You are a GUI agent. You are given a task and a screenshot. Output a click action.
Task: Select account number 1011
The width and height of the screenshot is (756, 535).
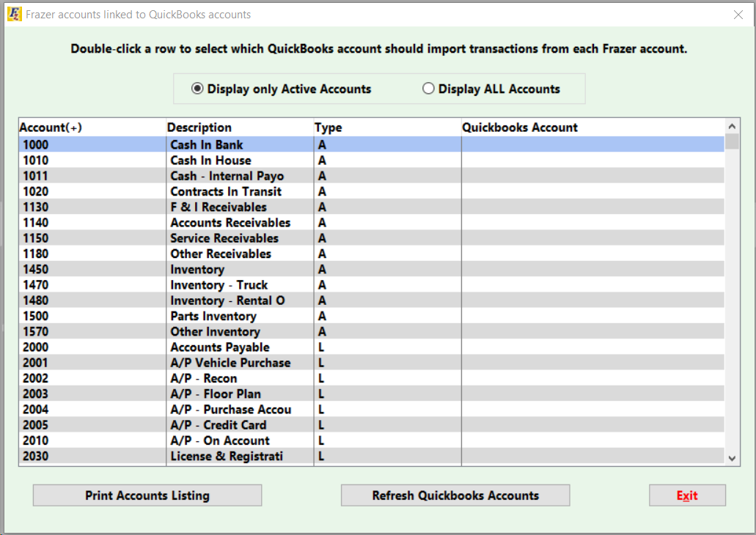point(36,176)
